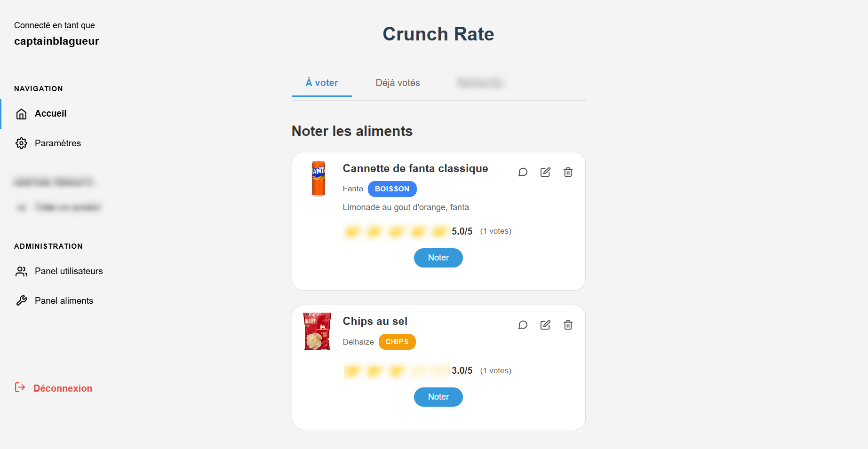Click the Panel utilisateurs users icon
The width and height of the screenshot is (868, 449).
pos(21,271)
